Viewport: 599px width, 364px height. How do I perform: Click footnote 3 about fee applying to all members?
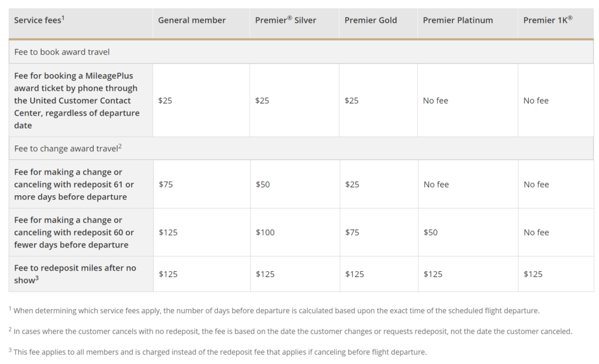[218, 352]
